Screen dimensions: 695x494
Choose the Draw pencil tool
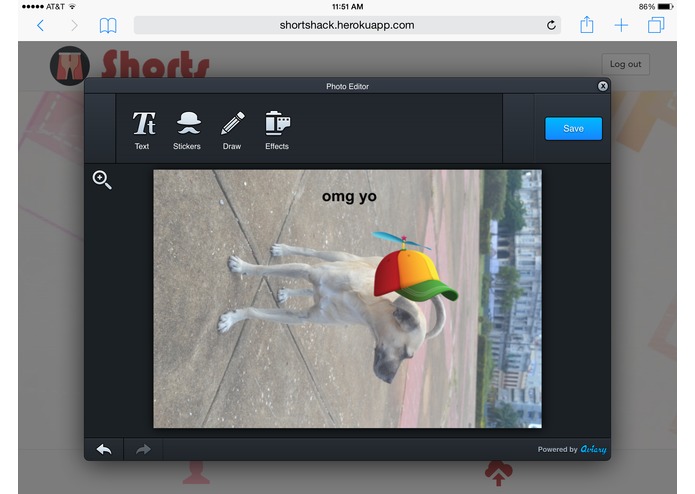(x=232, y=130)
